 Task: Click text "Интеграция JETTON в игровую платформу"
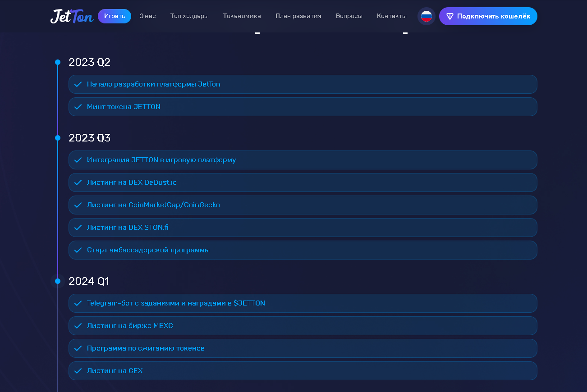click(161, 160)
